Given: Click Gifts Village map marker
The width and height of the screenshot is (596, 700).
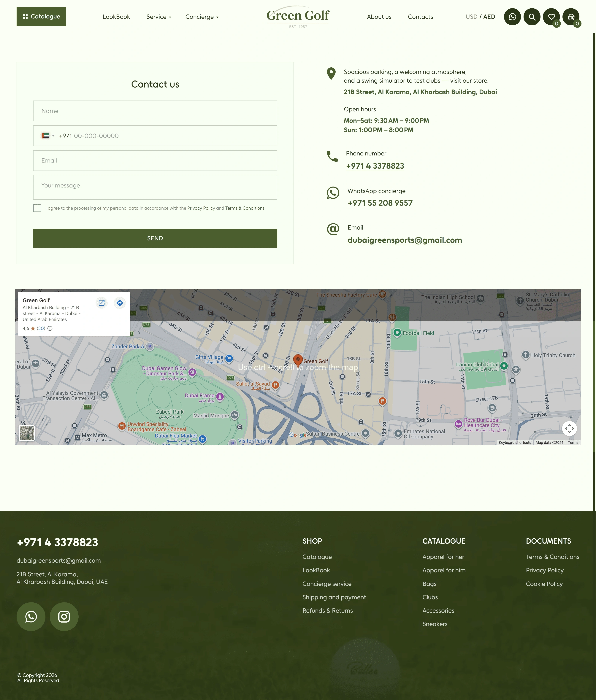Looking at the screenshot, I should tap(229, 358).
